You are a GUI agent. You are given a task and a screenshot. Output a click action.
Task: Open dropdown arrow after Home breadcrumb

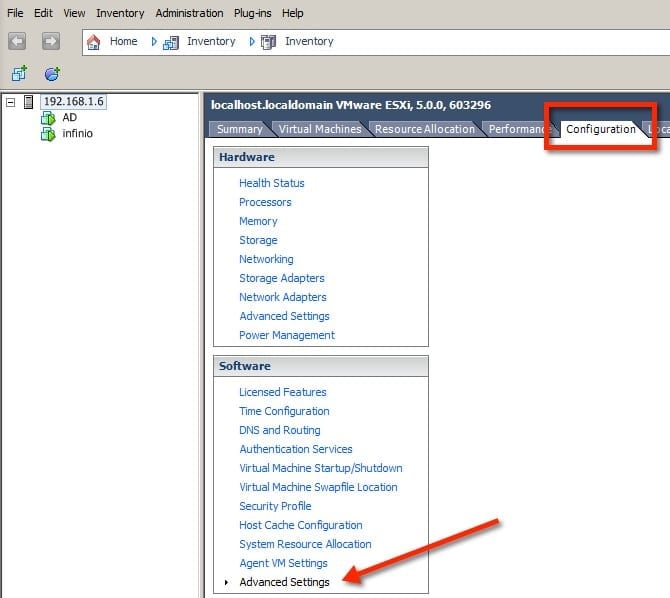click(x=154, y=41)
